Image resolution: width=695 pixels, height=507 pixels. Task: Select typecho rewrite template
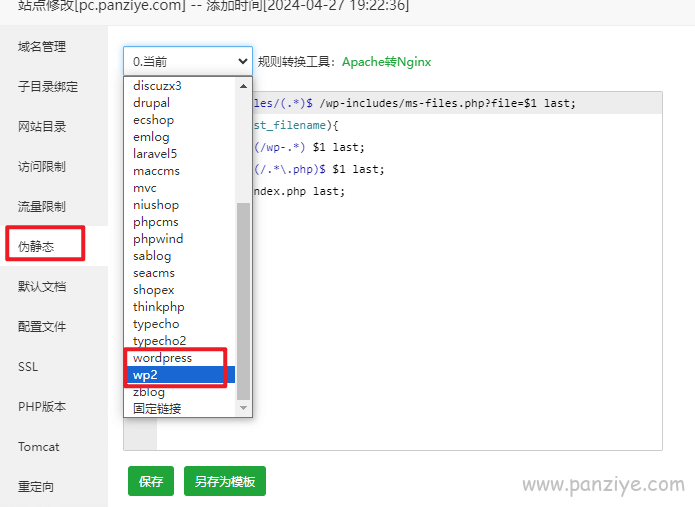(180, 324)
